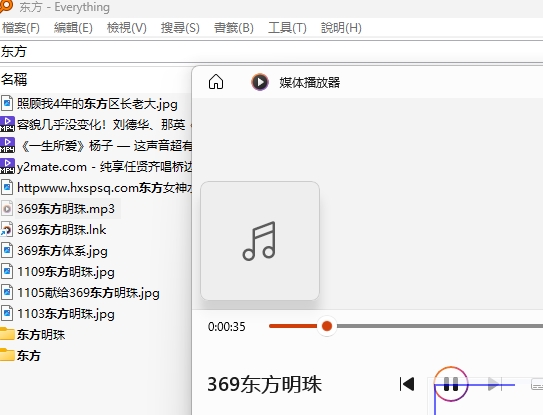Select the 东方明珠 folder icon
Image resolution: width=543 pixels, height=415 pixels.
pos(7,334)
